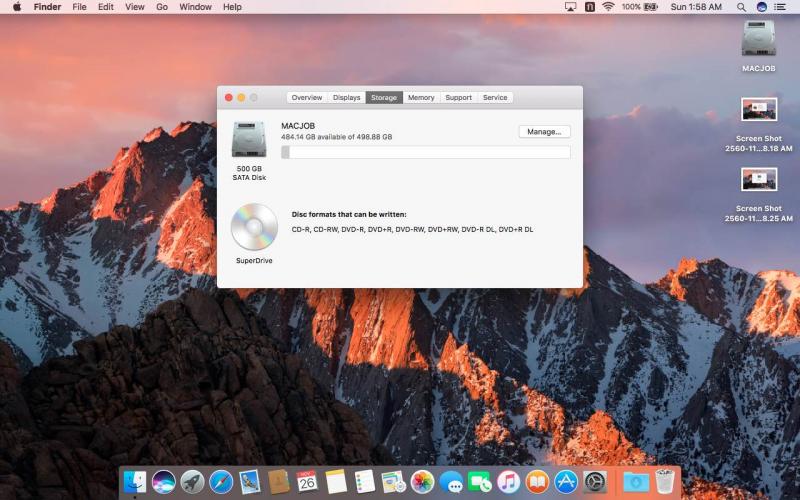This screenshot has height=500, width=800.
Task: Switch to the Service tab
Action: point(495,97)
